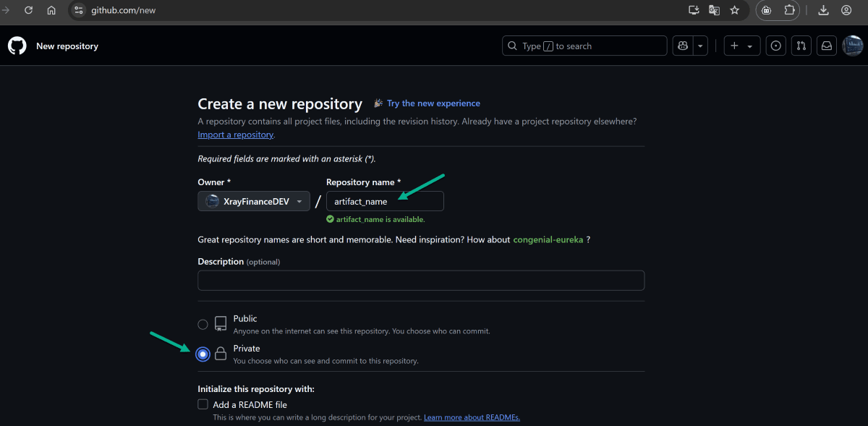
Task: Click the Learn more about READMEs link
Action: coord(472,417)
